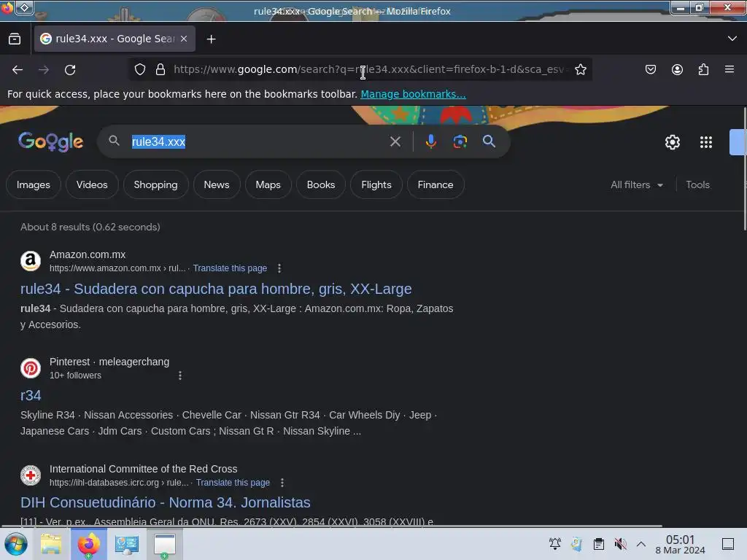The height and width of the screenshot is (560, 747).
Task: Translate the Amazon result page
Action: click(230, 268)
